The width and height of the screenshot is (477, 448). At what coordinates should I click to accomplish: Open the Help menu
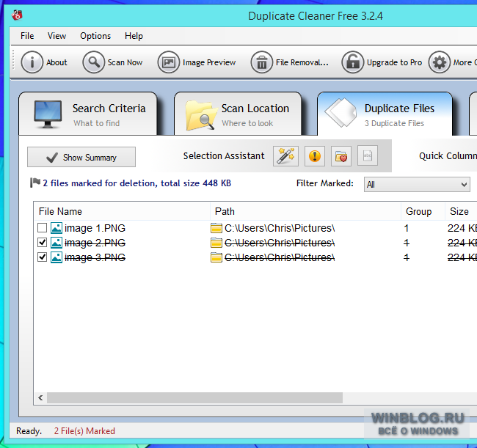coord(134,36)
